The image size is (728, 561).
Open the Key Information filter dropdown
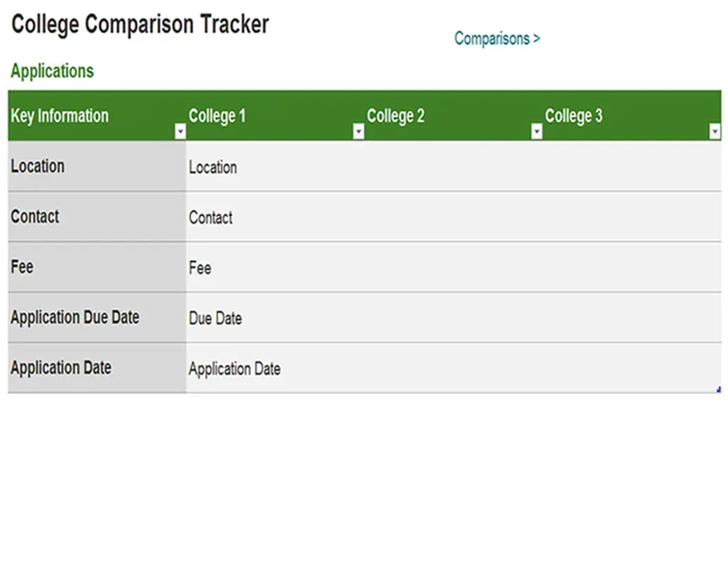point(180,132)
